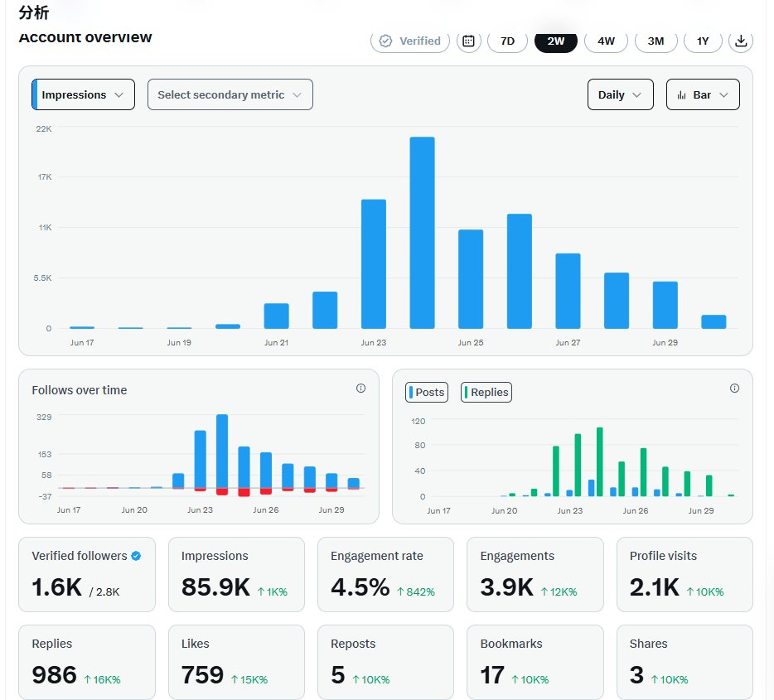774x700 pixels.
Task: Open the Engagement rate 4.5% card
Action: 385,575
